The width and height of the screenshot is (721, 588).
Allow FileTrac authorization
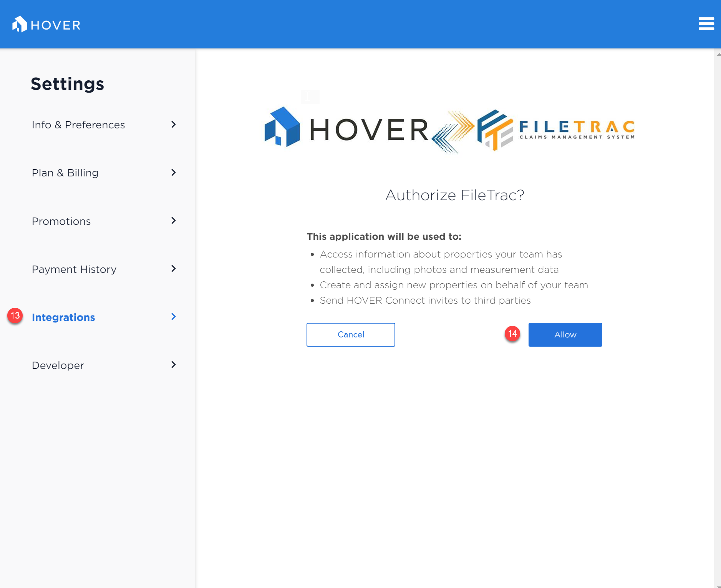tap(565, 335)
